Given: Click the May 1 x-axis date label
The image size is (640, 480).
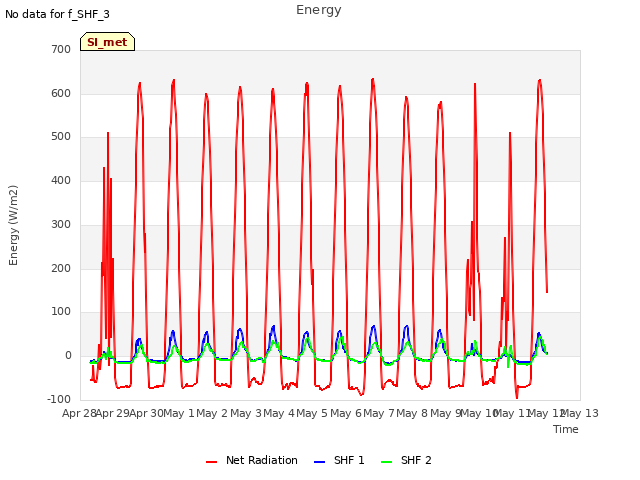Looking at the screenshot, I should tap(179, 413).
